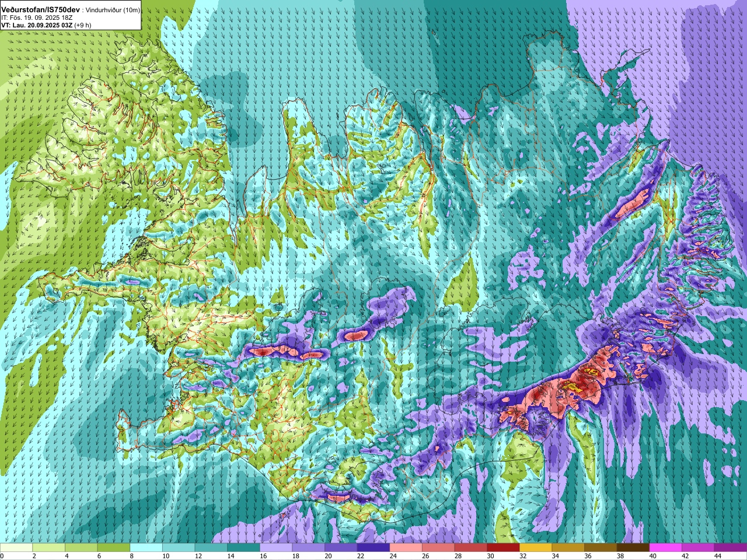Select the 'VT: Lau. 20.09.2025 03Z' line
The height and width of the screenshot is (560, 747).
click(x=37, y=25)
